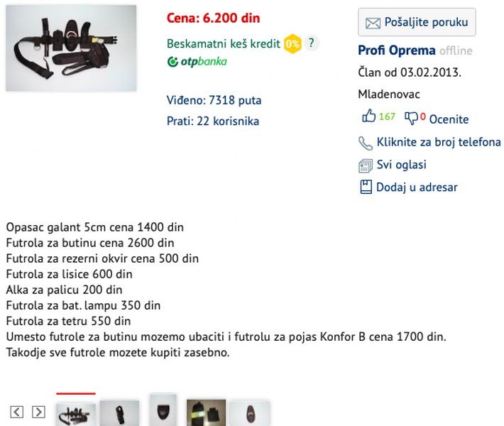Click the phone handset icon
The image size is (504, 426).
366,143
